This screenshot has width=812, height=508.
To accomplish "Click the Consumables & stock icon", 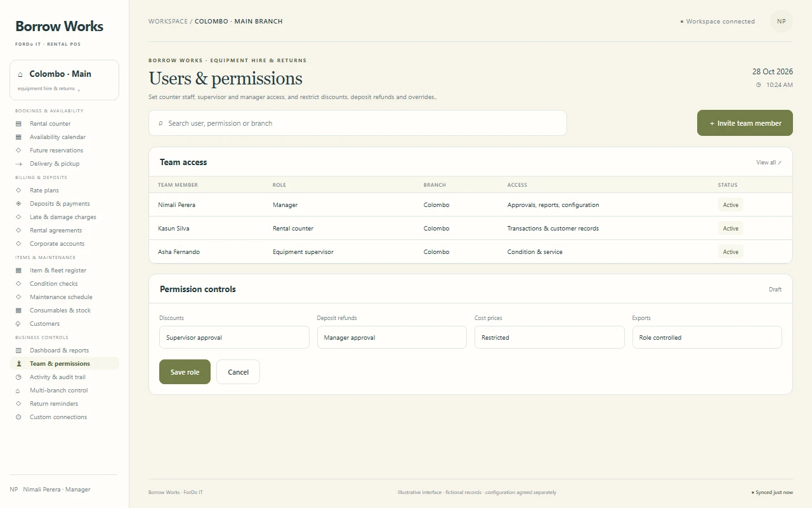I will (x=18, y=311).
